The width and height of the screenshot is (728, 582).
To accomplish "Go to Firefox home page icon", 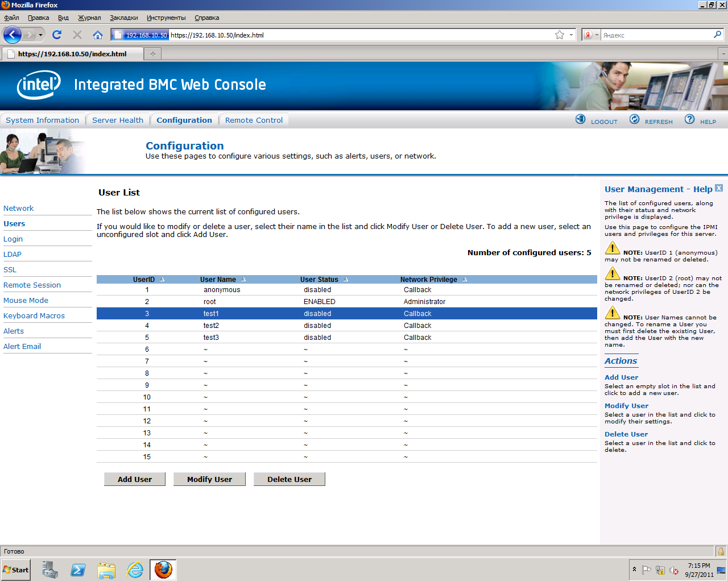I will click(98, 35).
